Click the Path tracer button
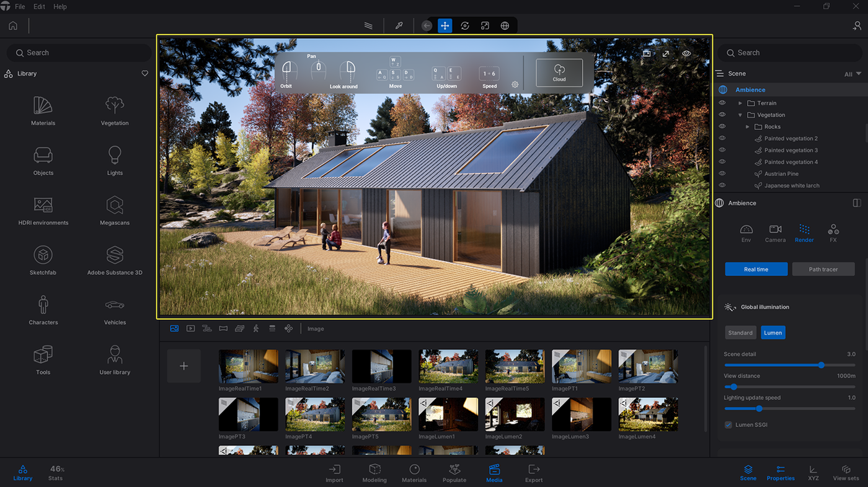 [823, 270]
